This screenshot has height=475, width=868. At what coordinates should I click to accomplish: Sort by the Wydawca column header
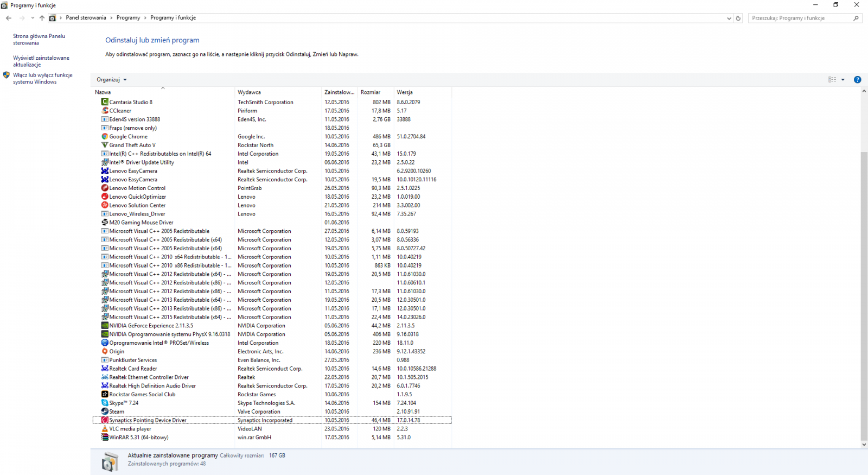(278, 92)
